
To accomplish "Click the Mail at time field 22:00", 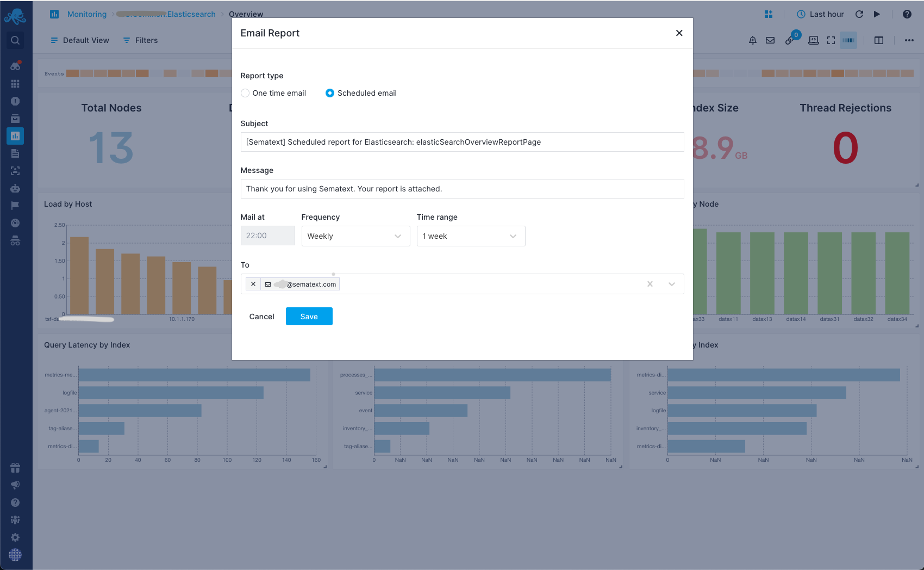I will (x=267, y=236).
